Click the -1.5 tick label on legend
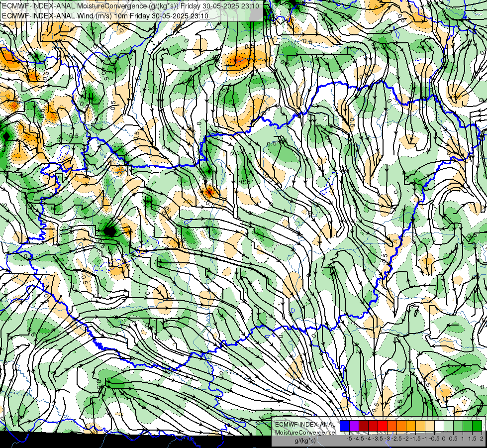This screenshot has width=487, height=448. coord(415,439)
